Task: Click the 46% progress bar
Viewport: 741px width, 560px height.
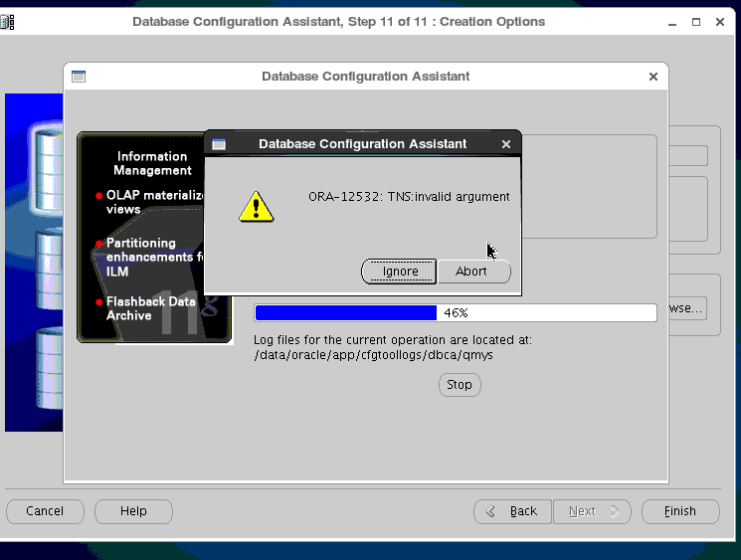Action: tap(456, 313)
